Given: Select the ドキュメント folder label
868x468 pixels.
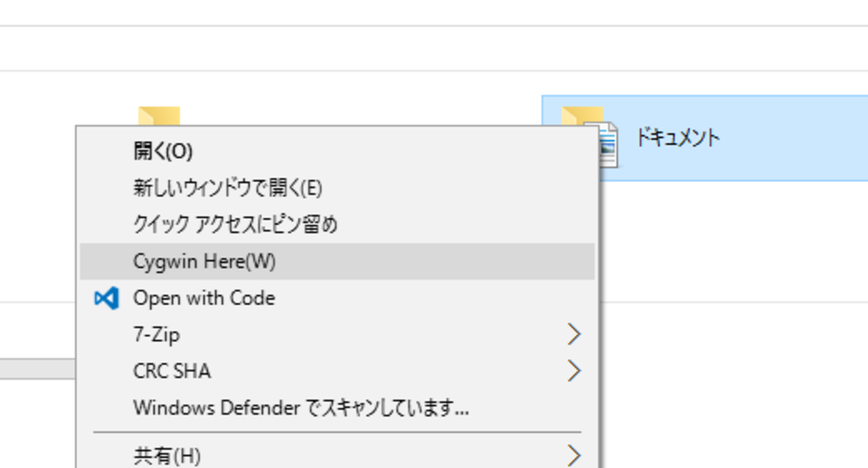Looking at the screenshot, I should [677, 138].
